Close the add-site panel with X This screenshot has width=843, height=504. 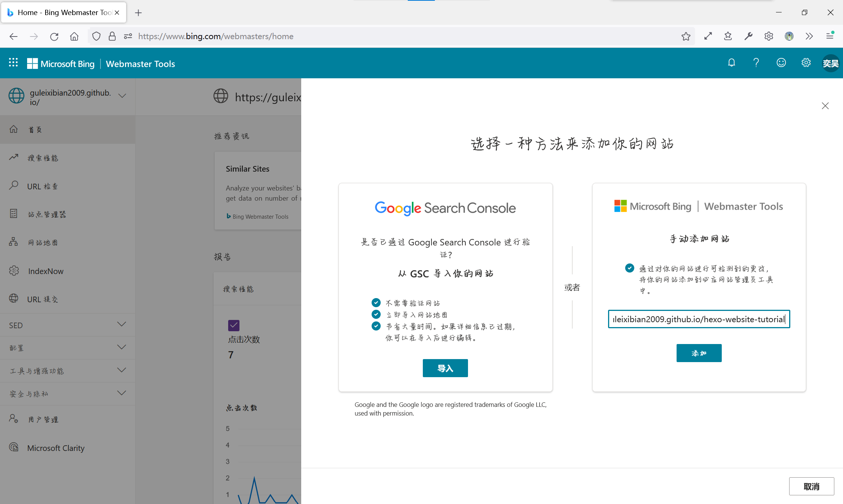click(825, 106)
